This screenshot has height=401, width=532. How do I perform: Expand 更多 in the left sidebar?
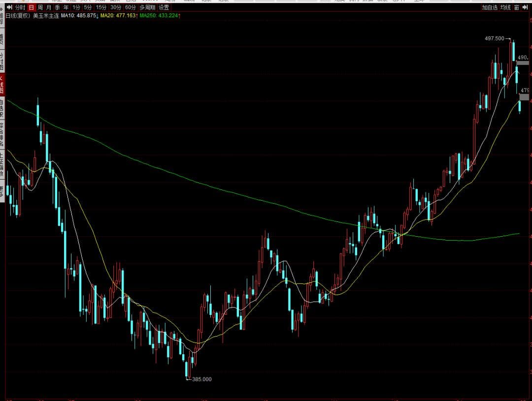[x=2, y=190]
